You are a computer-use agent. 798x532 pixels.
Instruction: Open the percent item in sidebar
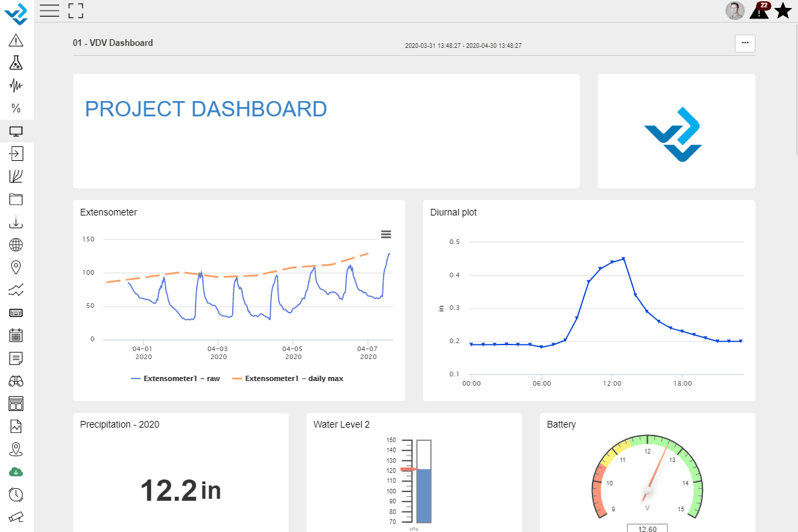coord(16,108)
